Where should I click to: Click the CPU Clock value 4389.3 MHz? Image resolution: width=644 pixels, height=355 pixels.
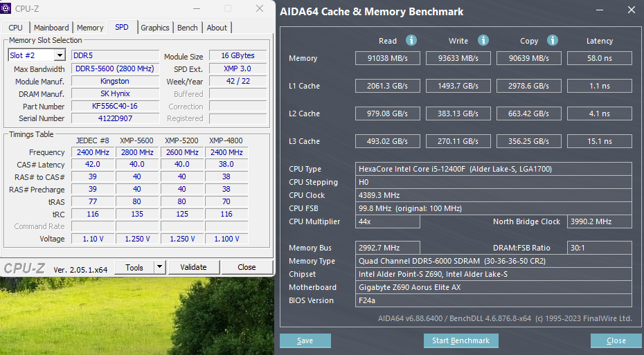point(494,195)
